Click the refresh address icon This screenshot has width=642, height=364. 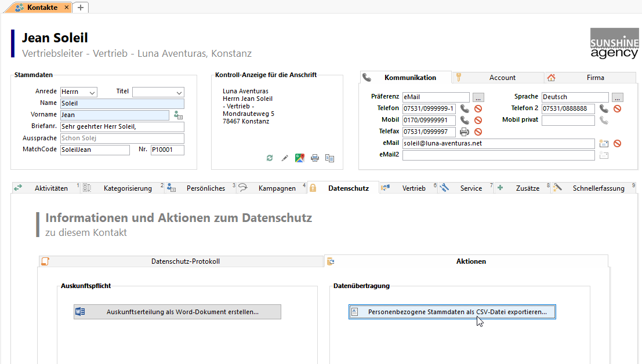pos(270,158)
